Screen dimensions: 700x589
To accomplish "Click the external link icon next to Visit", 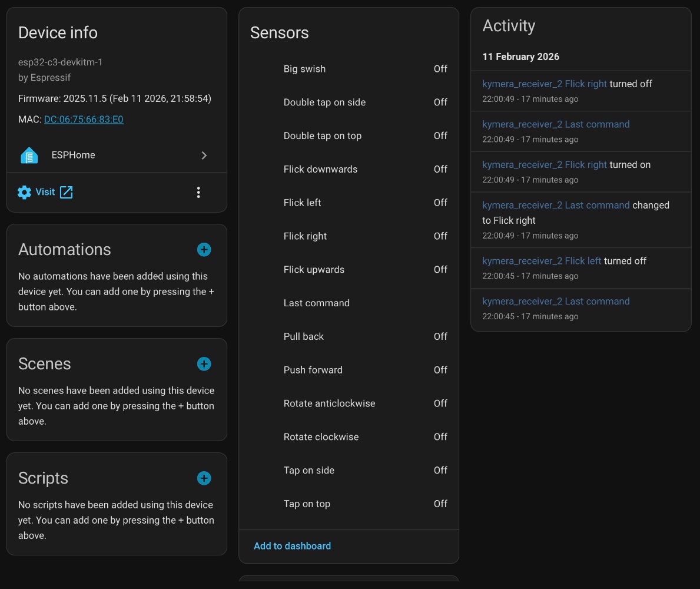I will click(x=67, y=192).
